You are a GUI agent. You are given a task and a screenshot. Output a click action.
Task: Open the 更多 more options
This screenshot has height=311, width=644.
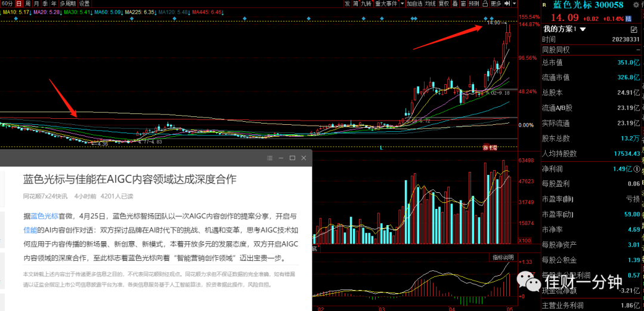coord(496,4)
